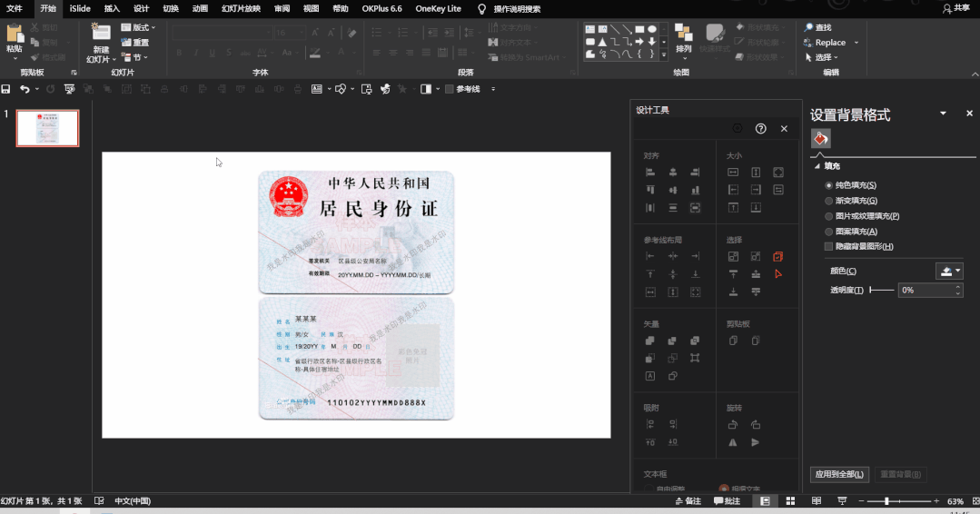Undo the last action
This screenshot has width=980, height=514.
pyautogui.click(x=25, y=89)
